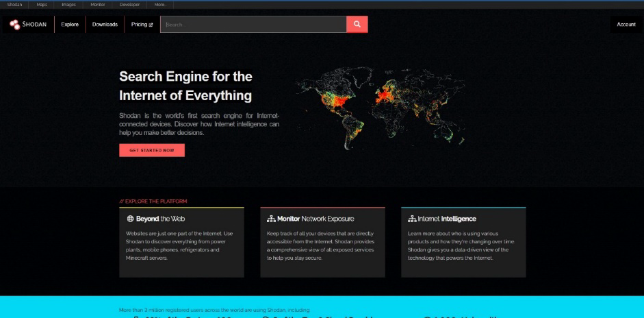This screenshot has height=318, width=644.
Task: Click the Shodan logo icon
Action: pos(15,24)
